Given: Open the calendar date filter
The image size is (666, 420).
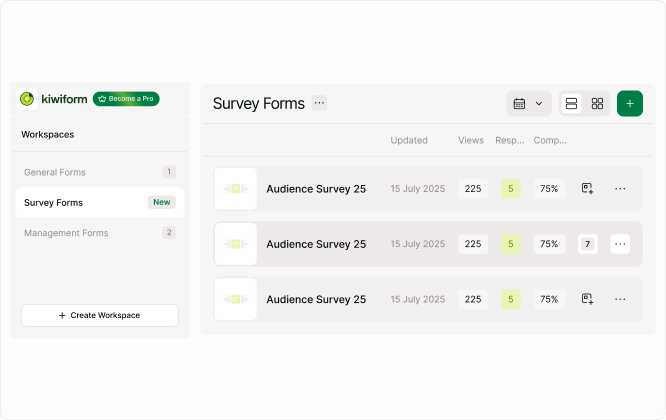Looking at the screenshot, I should 519,103.
